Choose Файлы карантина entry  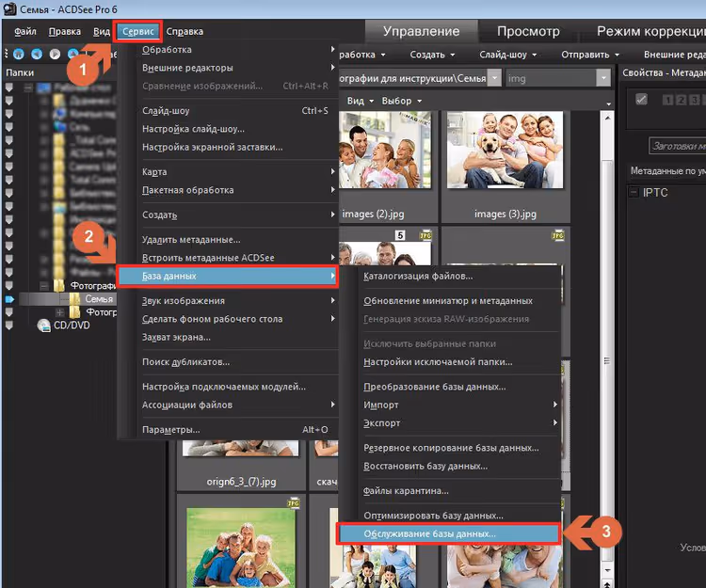448,491
